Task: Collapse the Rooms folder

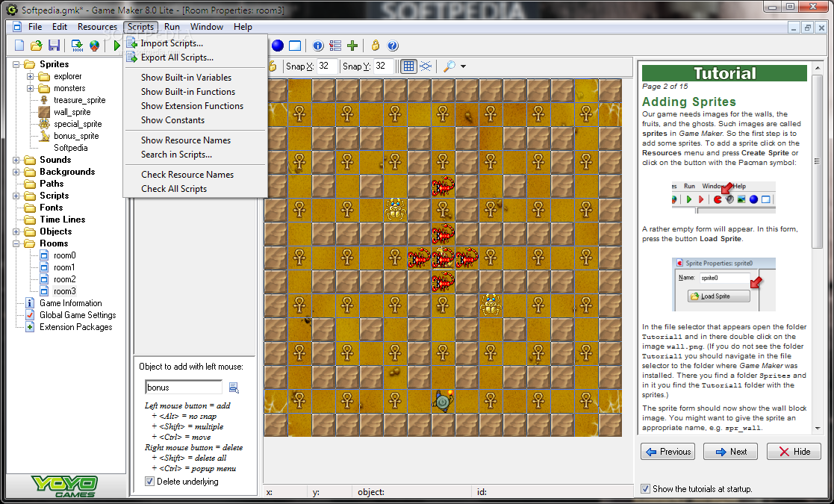Action: 16,243
